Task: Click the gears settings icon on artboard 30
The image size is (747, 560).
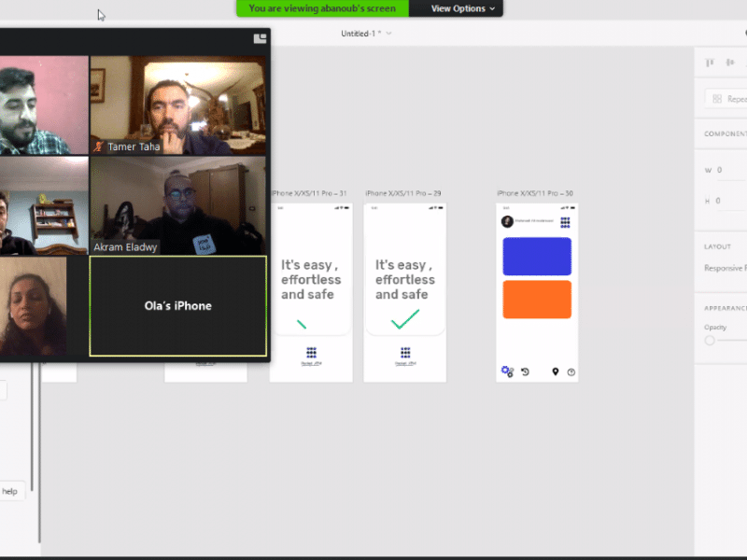Action: point(507,371)
